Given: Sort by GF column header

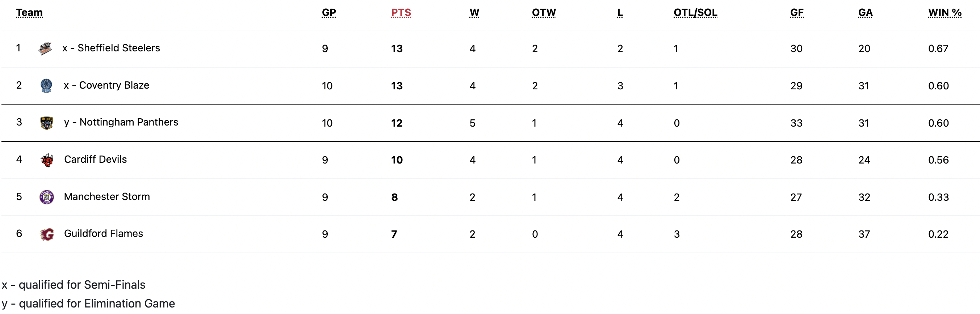Looking at the screenshot, I should (797, 13).
